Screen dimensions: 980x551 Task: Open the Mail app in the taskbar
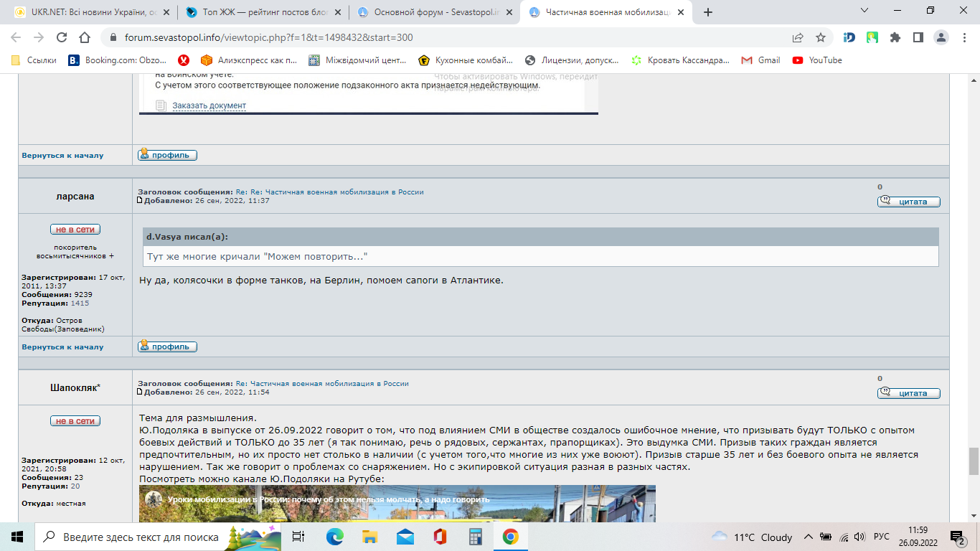coord(405,537)
